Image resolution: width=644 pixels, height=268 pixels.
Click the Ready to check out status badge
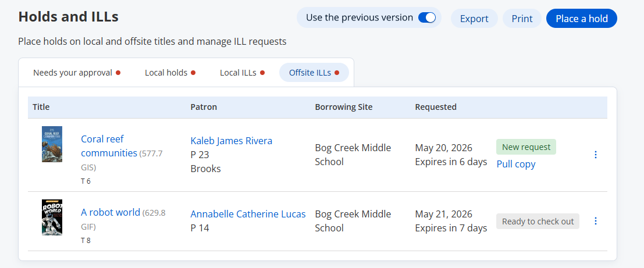538,221
